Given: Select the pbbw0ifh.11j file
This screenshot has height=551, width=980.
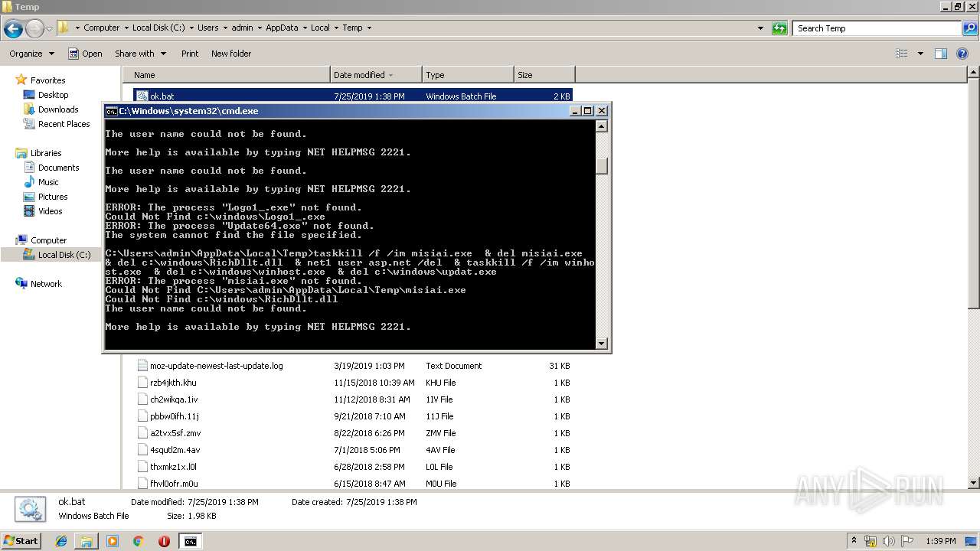Looking at the screenshot, I should [353, 416].
